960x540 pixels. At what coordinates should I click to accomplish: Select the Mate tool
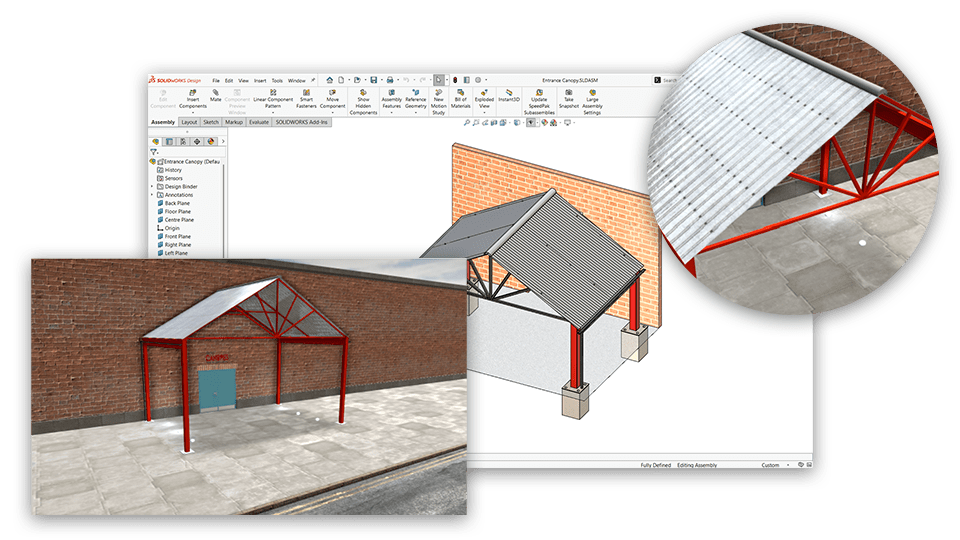pos(216,96)
